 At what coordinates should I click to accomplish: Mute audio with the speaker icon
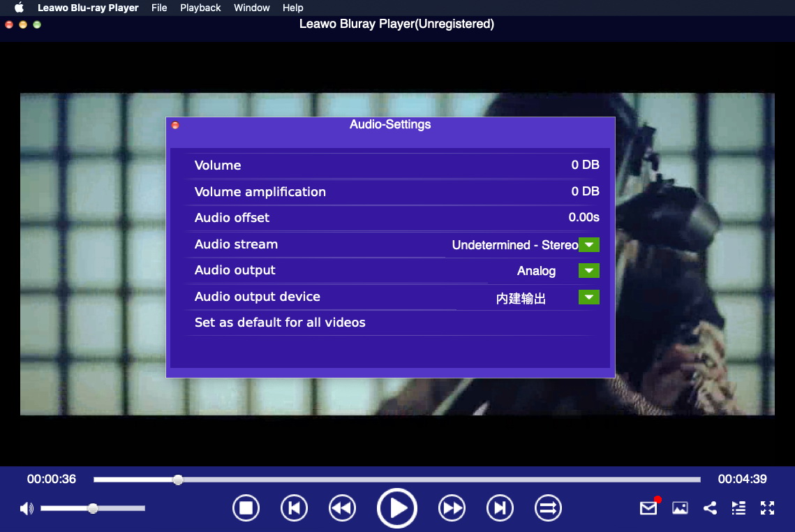click(x=27, y=508)
